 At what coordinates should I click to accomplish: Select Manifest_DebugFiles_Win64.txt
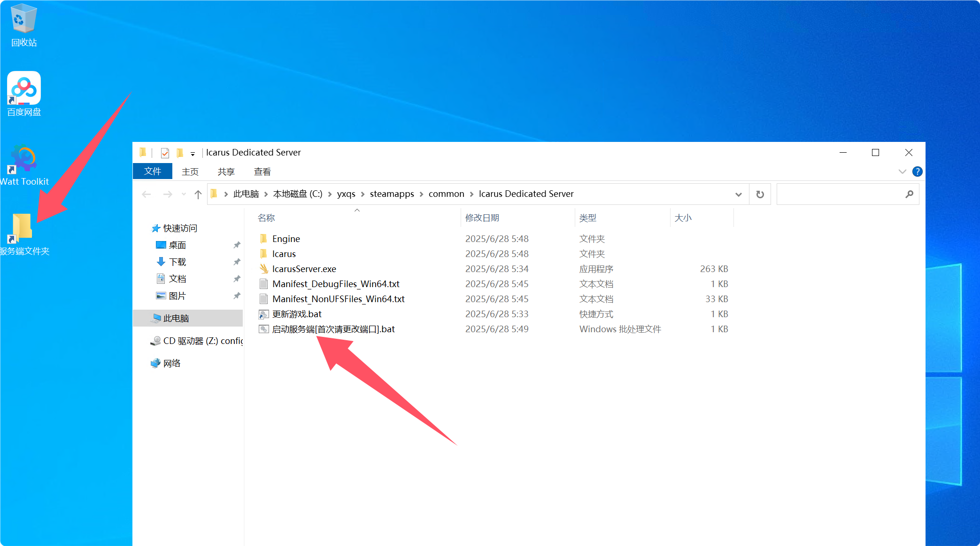(x=336, y=284)
